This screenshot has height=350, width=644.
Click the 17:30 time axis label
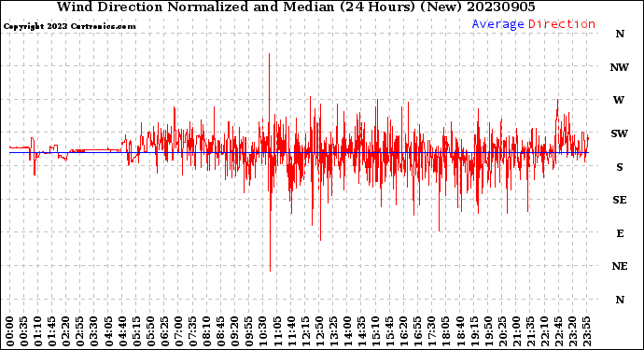431,331
